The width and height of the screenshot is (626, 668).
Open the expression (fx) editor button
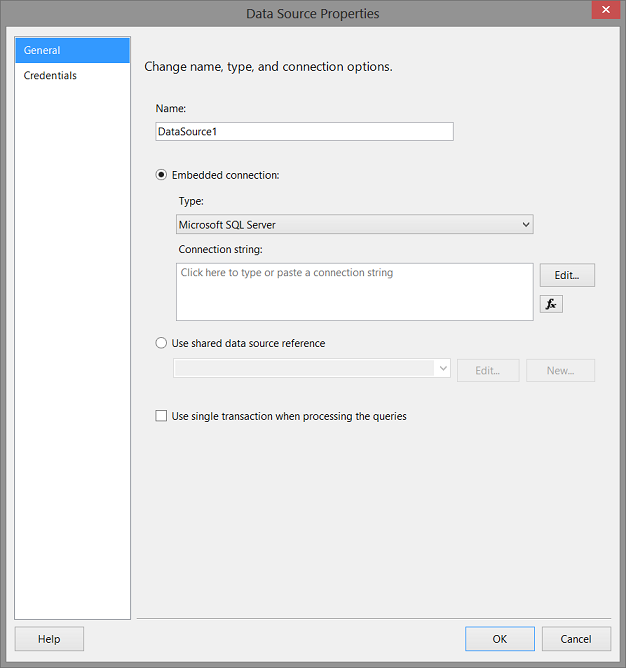click(551, 304)
